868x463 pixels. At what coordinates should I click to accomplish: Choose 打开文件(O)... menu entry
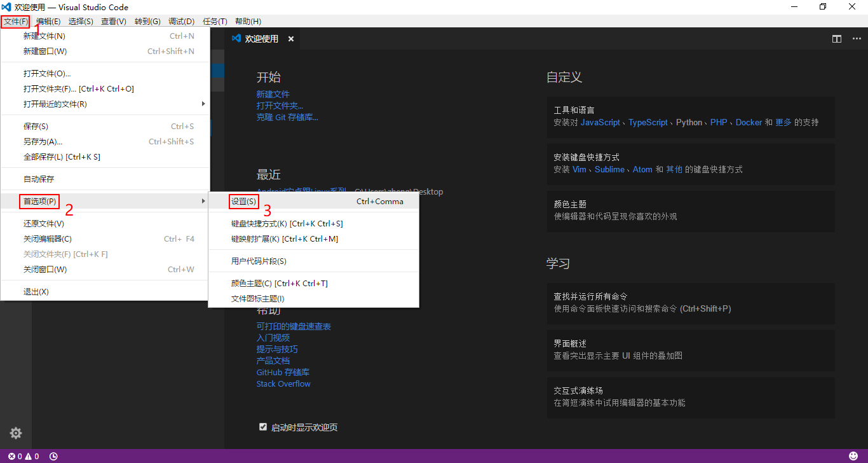tap(105, 73)
